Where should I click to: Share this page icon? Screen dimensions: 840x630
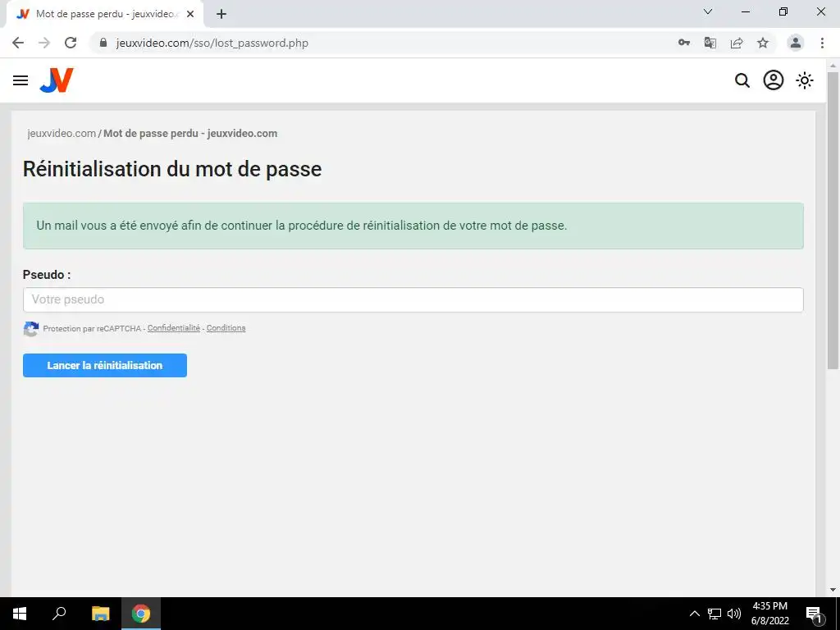pyautogui.click(x=737, y=43)
